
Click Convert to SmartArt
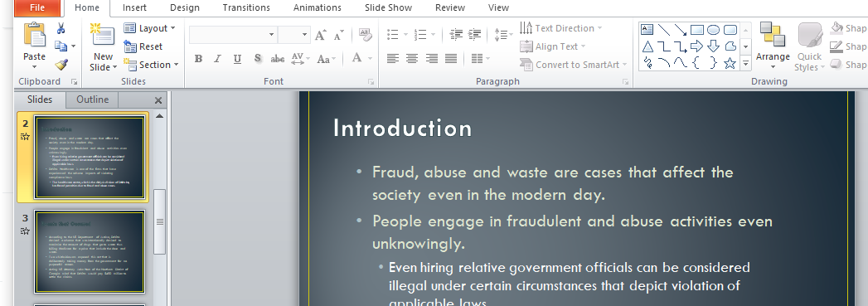574,65
